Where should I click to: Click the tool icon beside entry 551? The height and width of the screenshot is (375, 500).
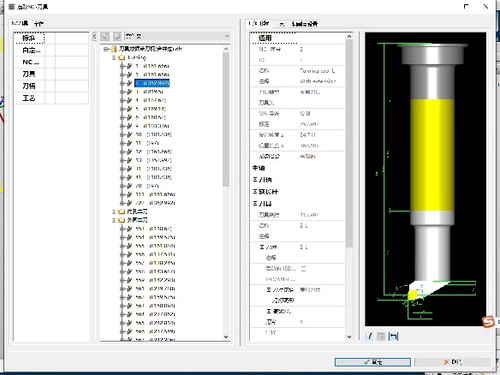pos(129,229)
